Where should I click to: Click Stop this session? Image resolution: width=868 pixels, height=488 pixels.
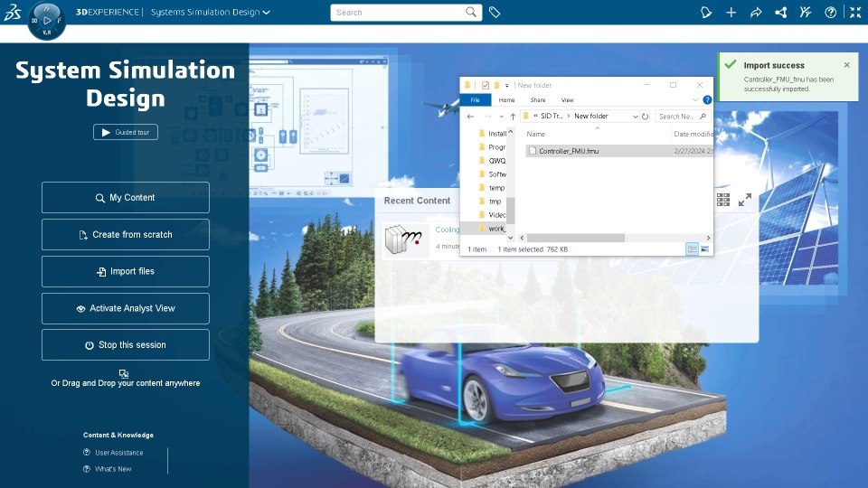coord(126,344)
